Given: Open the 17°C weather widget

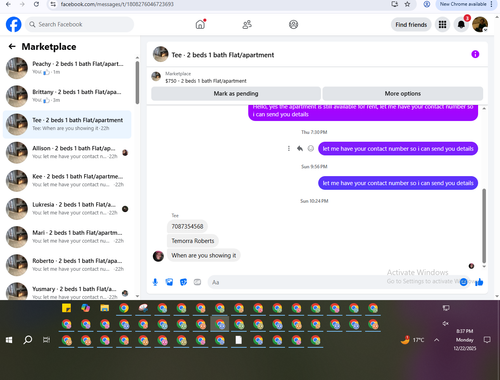Looking at the screenshot, I should [413, 340].
